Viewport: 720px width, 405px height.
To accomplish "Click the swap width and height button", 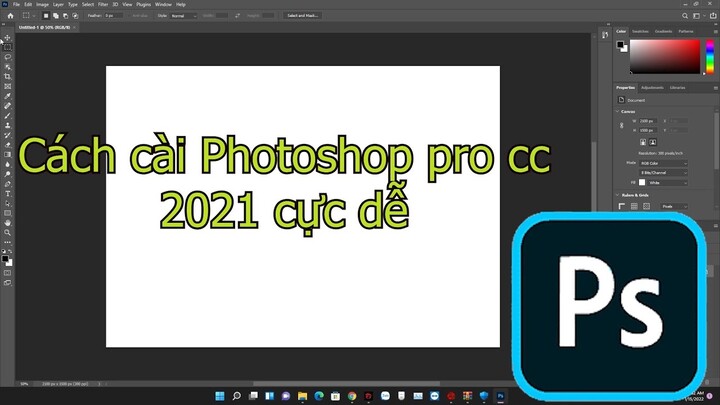I will click(237, 16).
